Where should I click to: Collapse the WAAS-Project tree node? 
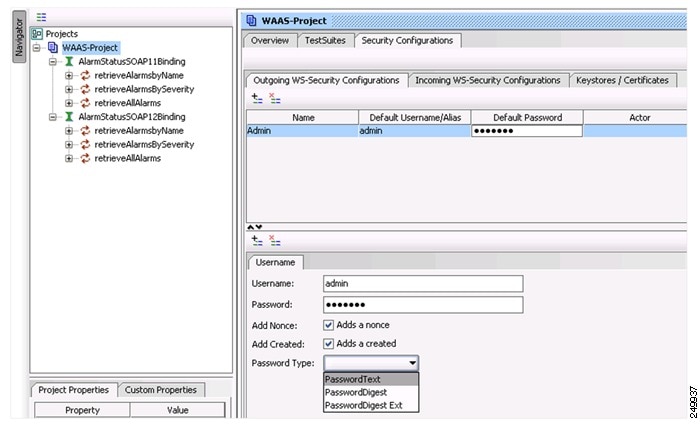pos(37,47)
